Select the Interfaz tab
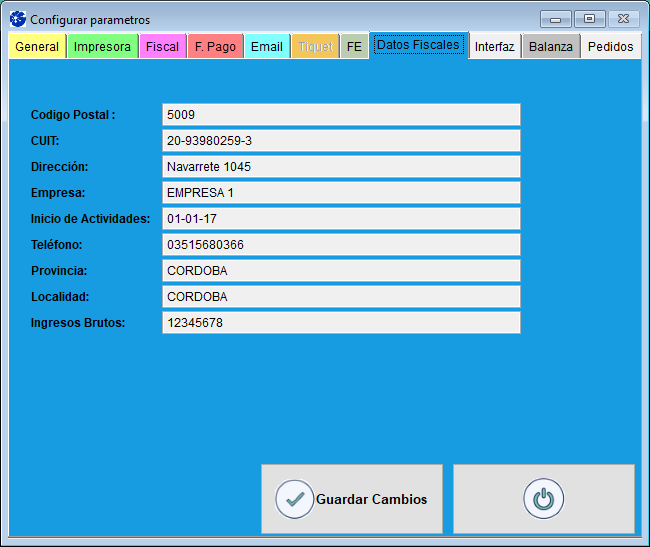 pyautogui.click(x=495, y=47)
